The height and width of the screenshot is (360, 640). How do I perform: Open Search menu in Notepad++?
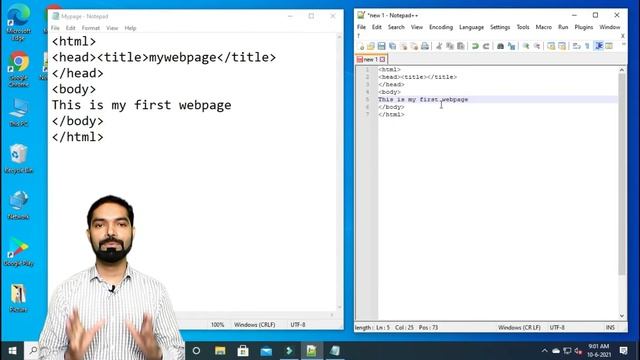click(396, 27)
